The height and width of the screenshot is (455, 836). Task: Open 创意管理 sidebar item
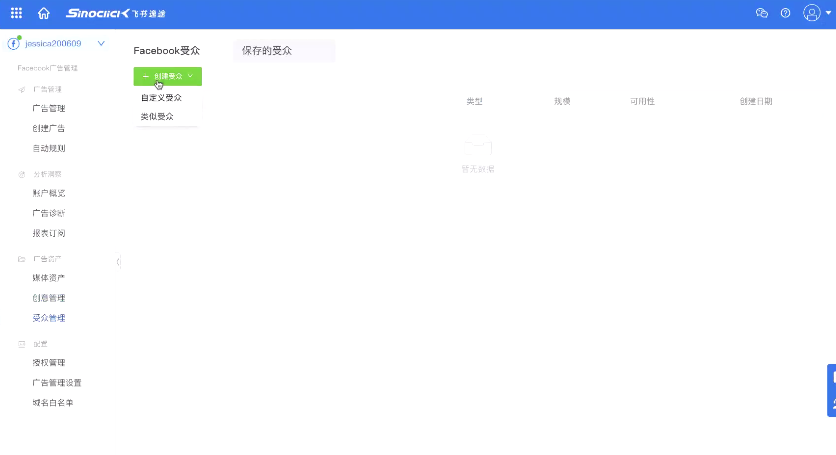pos(49,298)
